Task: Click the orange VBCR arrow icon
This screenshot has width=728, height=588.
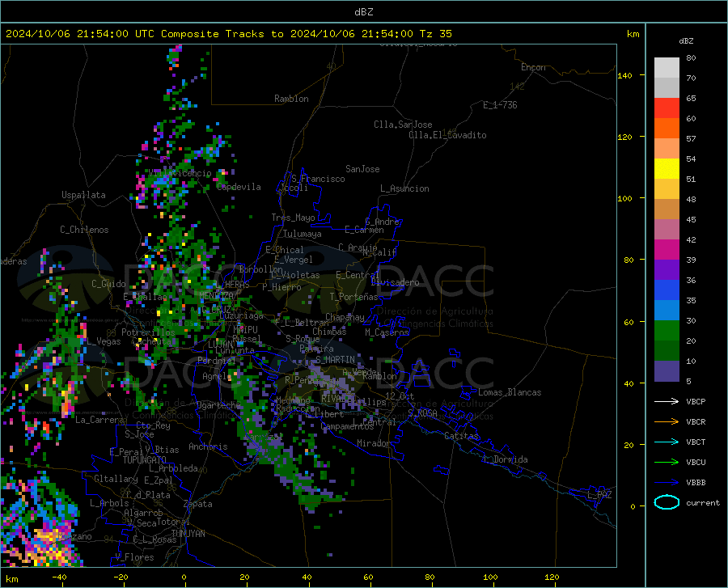Action: click(667, 421)
